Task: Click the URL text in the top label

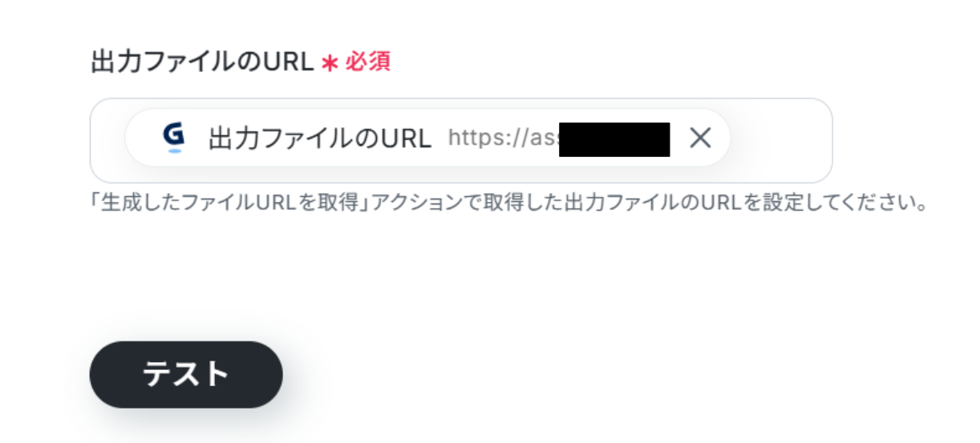Action: [289, 62]
